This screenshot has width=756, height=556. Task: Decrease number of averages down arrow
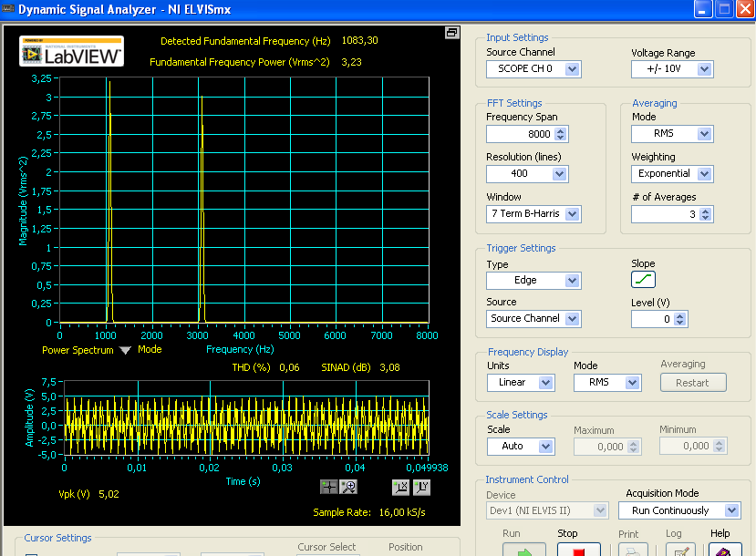[705, 218]
